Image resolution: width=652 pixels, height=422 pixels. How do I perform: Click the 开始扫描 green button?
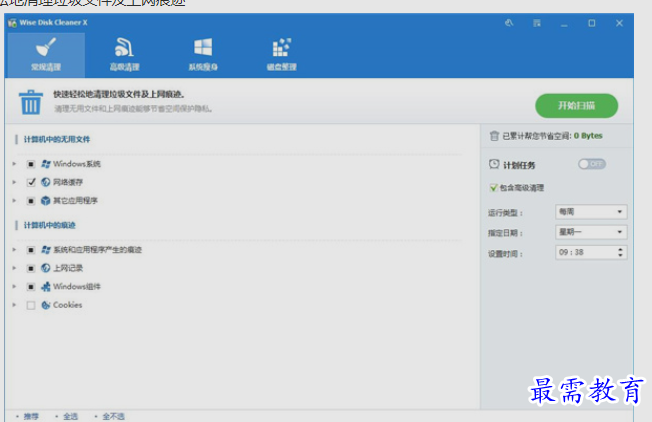pyautogui.click(x=576, y=106)
